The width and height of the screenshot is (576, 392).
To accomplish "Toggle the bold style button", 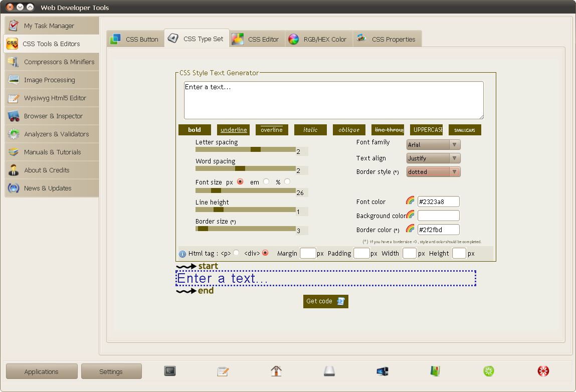I will (195, 130).
